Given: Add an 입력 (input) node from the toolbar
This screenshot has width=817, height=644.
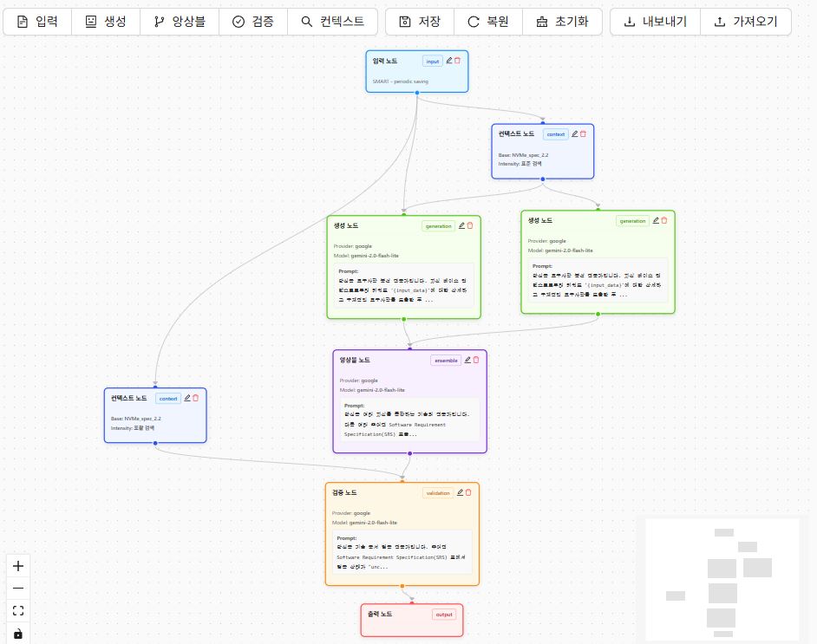Looking at the screenshot, I should tap(37, 22).
